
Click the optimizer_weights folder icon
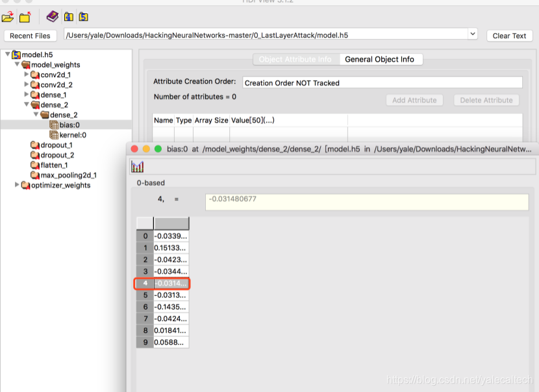coord(26,185)
